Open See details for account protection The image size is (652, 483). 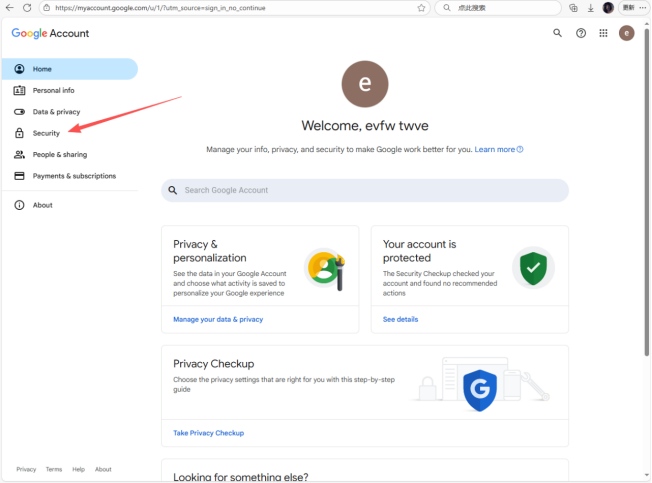pyautogui.click(x=400, y=319)
